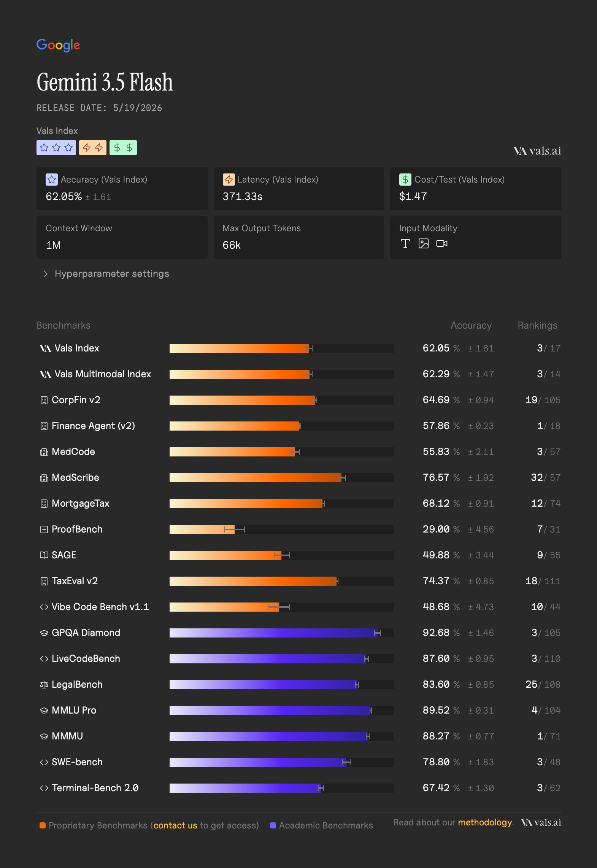Click the vals.ai logo in the footer
This screenshot has width=597, height=868.
coord(541,822)
